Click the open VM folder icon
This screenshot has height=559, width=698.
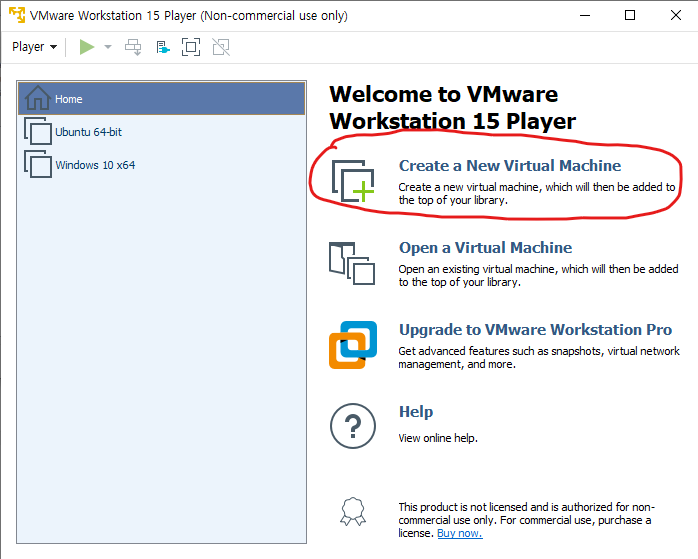pyautogui.click(x=352, y=263)
